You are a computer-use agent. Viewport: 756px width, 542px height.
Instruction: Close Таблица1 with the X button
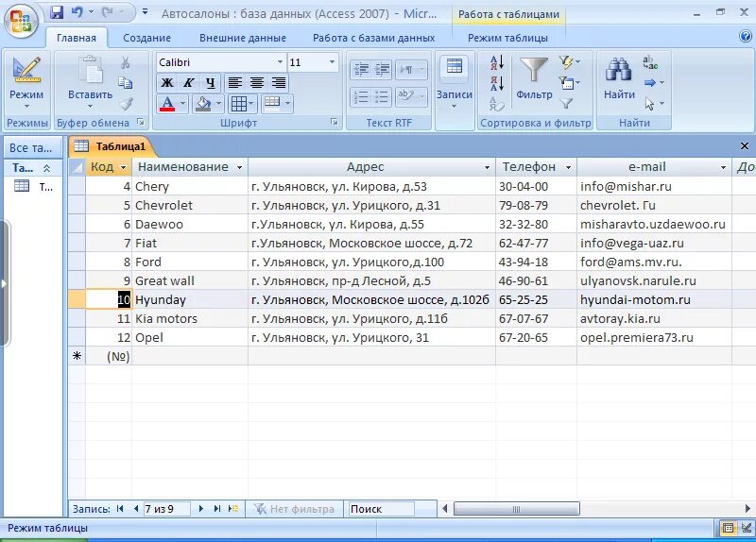pos(744,145)
